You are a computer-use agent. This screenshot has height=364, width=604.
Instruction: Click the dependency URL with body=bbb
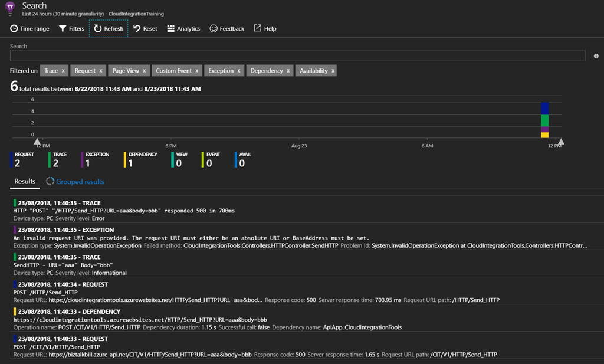[140, 320]
